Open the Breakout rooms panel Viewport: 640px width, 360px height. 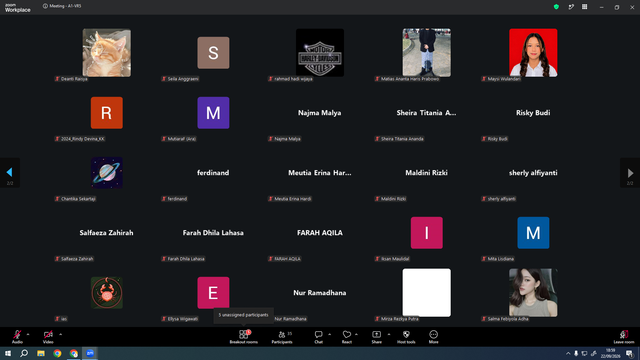click(x=244, y=337)
